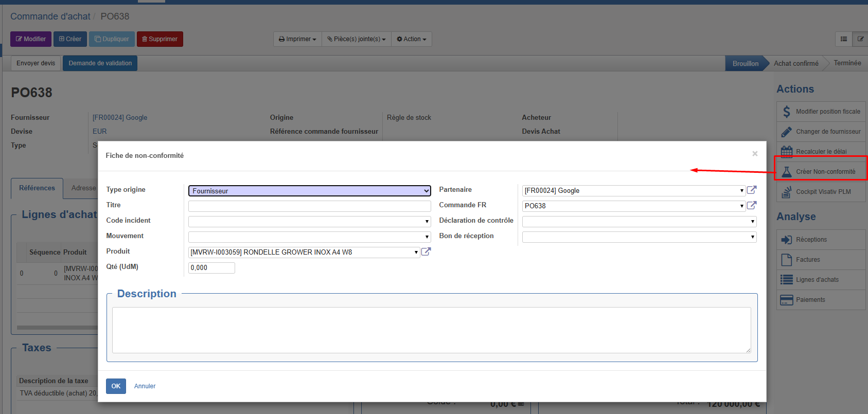Open external link icon beside Commande FR

[751, 205]
